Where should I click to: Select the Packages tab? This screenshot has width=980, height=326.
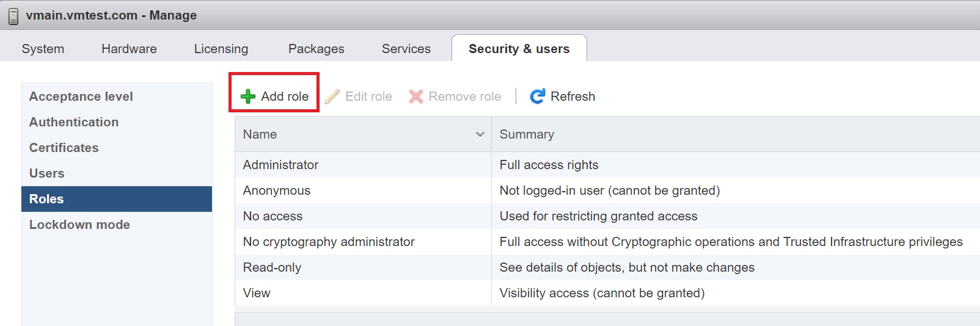(x=316, y=49)
